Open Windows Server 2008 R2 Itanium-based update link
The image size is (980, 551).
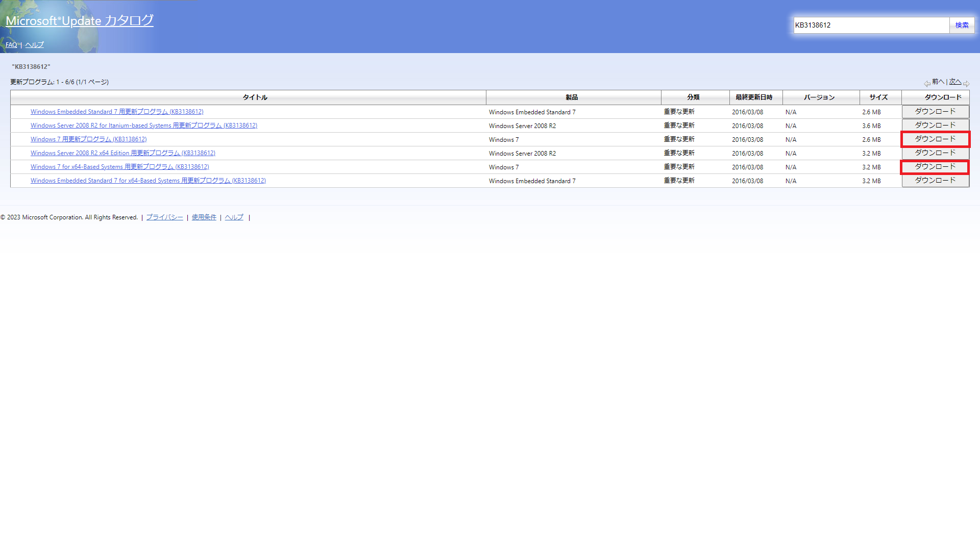(144, 126)
